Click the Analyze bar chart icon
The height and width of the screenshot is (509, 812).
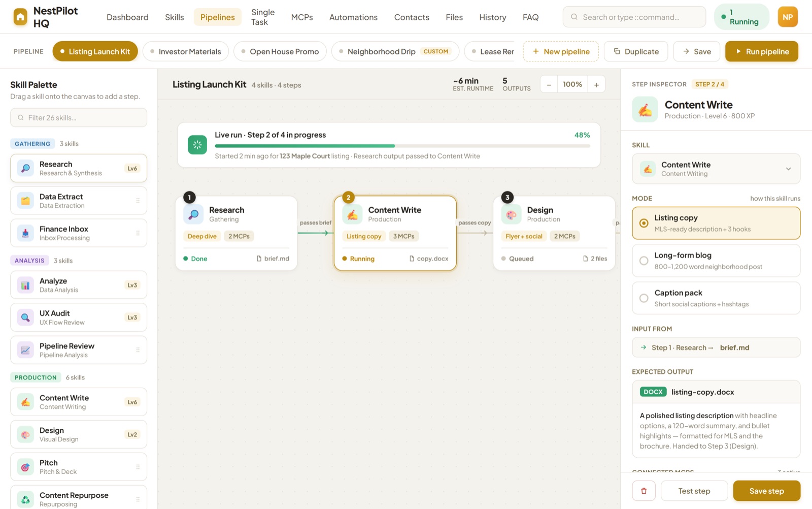pyautogui.click(x=25, y=285)
